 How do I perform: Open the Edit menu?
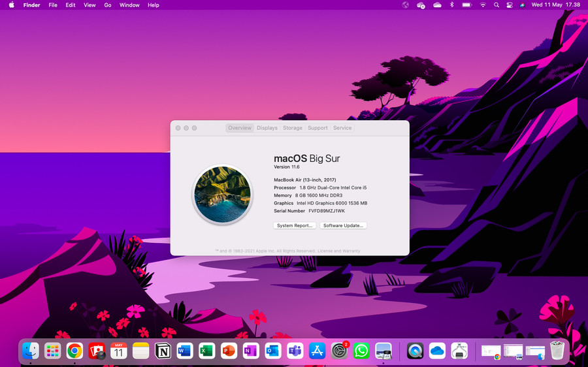71,5
